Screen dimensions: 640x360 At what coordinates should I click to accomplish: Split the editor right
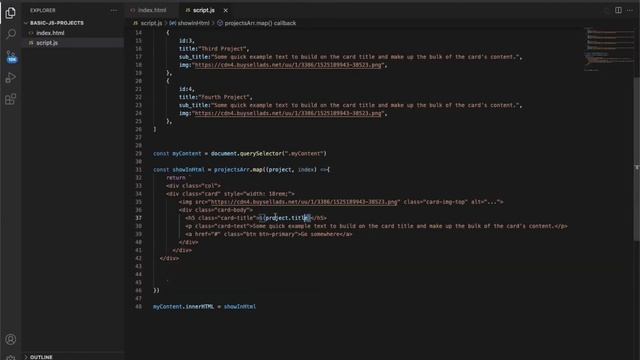click(618, 10)
